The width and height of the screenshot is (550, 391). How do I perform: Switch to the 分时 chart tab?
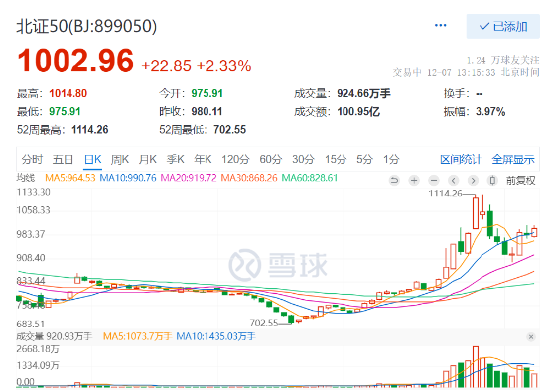coord(32,160)
